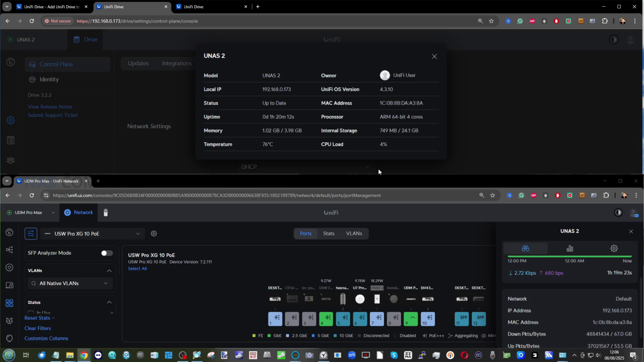Open the Reset Stats dropdown
The image size is (644, 362).
click(x=39, y=318)
